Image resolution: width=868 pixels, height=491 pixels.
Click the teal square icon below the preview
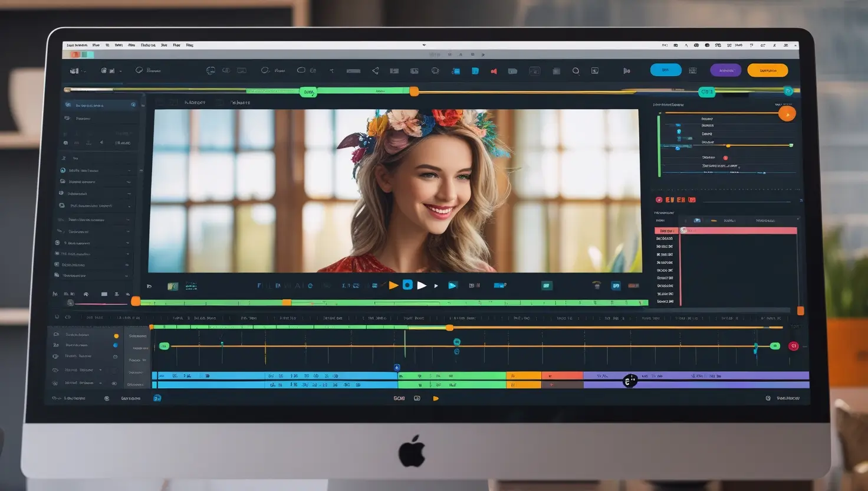point(547,286)
